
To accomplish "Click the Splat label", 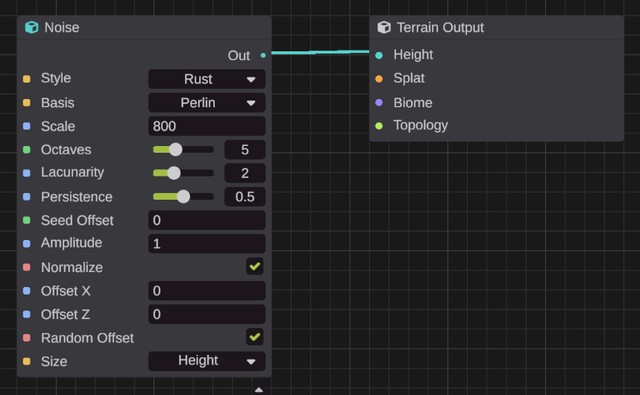I will point(409,78).
